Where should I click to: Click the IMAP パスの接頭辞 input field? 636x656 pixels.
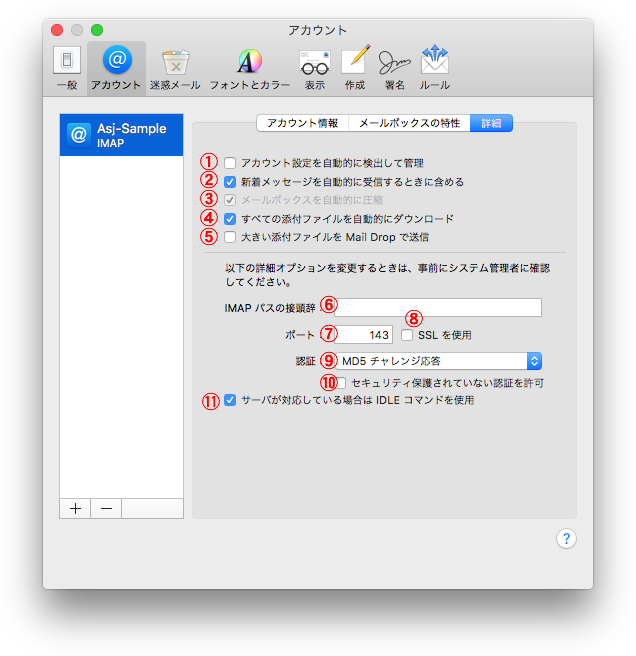pos(438,308)
